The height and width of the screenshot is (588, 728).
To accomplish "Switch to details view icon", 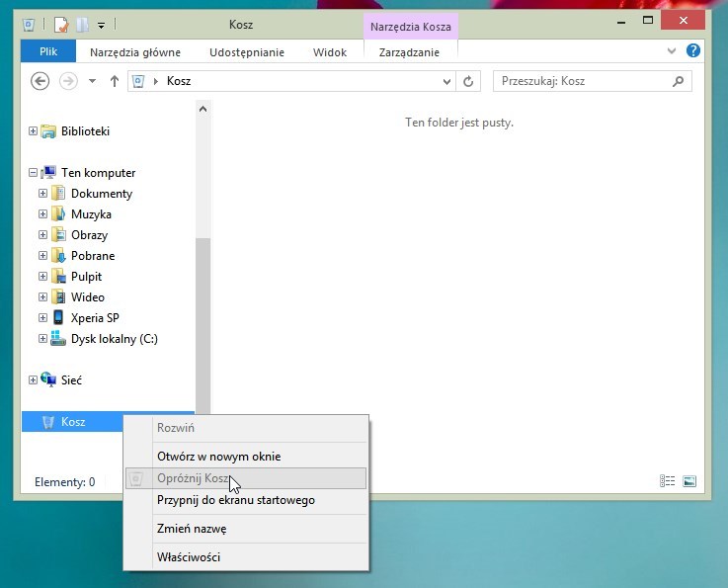I will tap(667, 481).
